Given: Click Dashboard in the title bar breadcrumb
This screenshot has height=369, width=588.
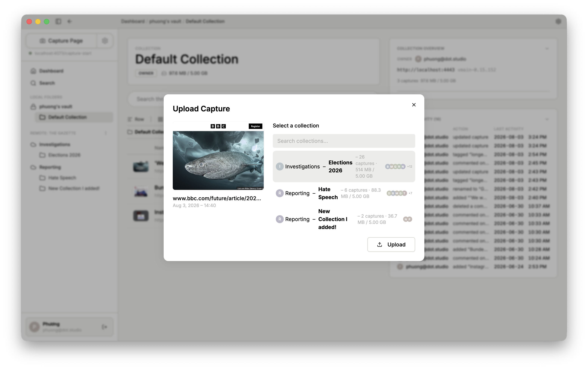Looking at the screenshot, I should 133,21.
